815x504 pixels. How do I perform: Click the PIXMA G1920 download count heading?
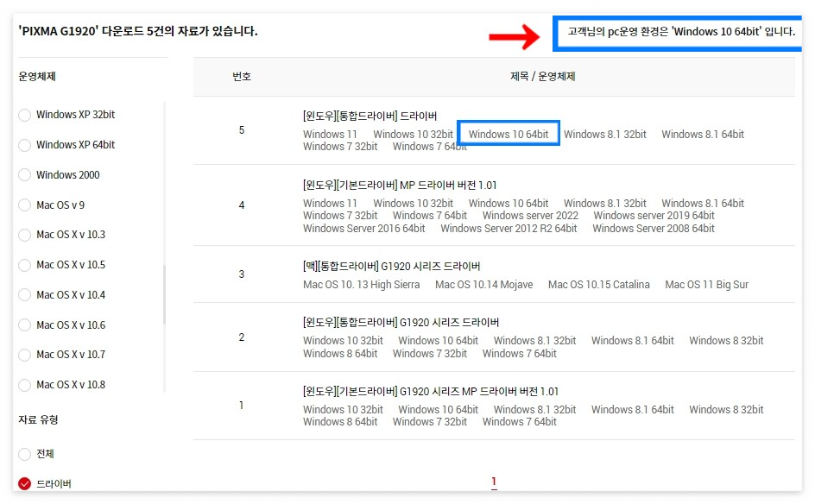[x=138, y=31]
